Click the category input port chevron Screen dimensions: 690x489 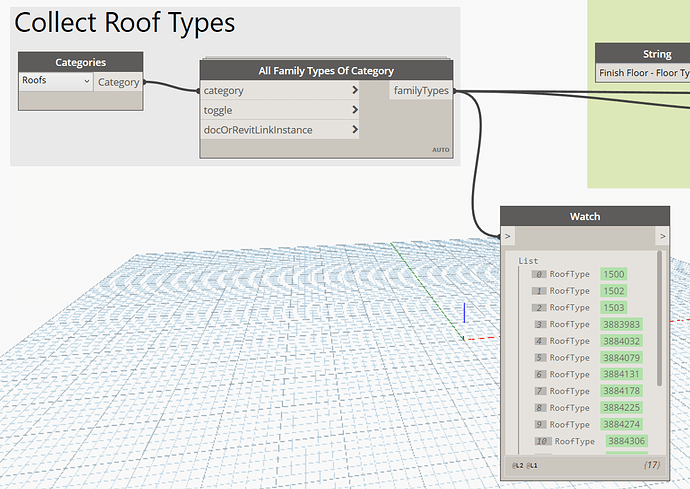(355, 91)
